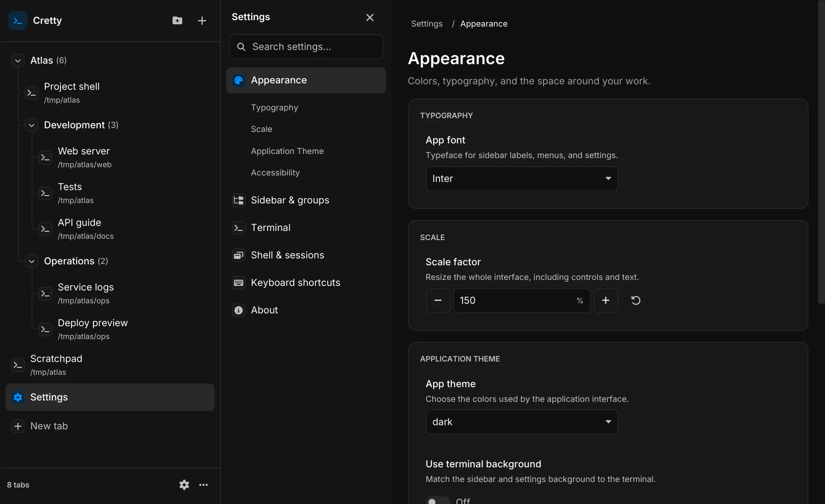The height and width of the screenshot is (504, 825).
Task: Click the Settings breadcrumb link
Action: click(427, 24)
